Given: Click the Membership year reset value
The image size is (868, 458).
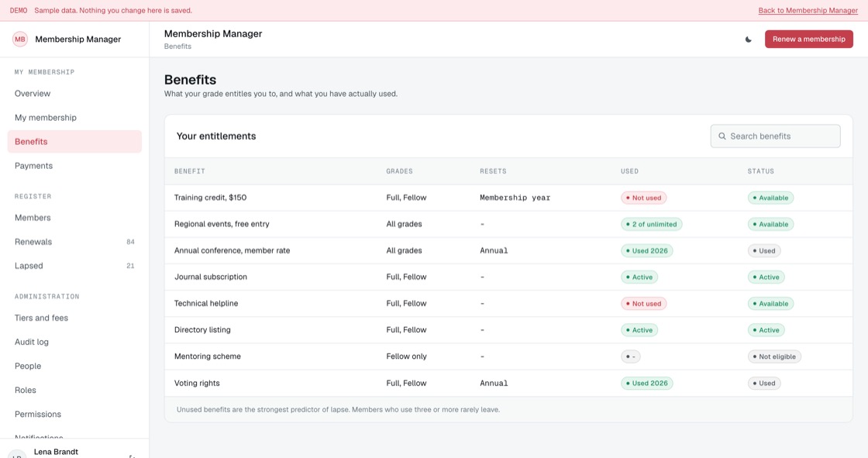Looking at the screenshot, I should click(x=515, y=198).
